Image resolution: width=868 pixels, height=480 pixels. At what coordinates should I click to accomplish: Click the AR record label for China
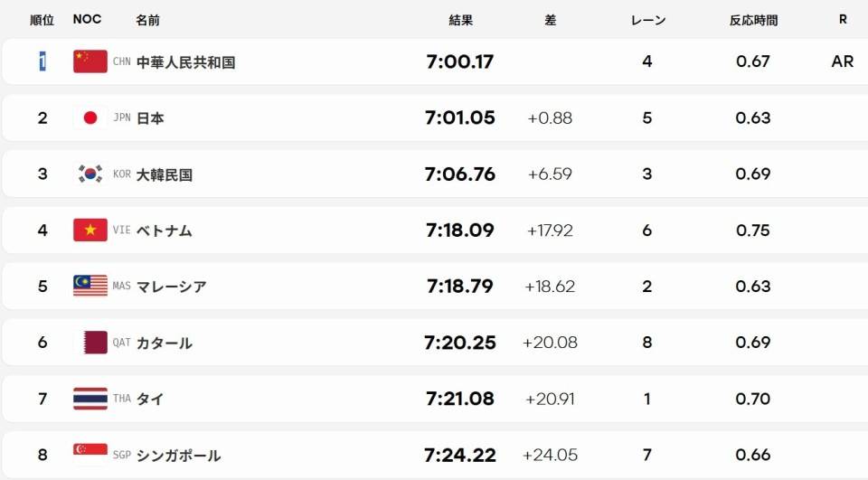tap(843, 61)
